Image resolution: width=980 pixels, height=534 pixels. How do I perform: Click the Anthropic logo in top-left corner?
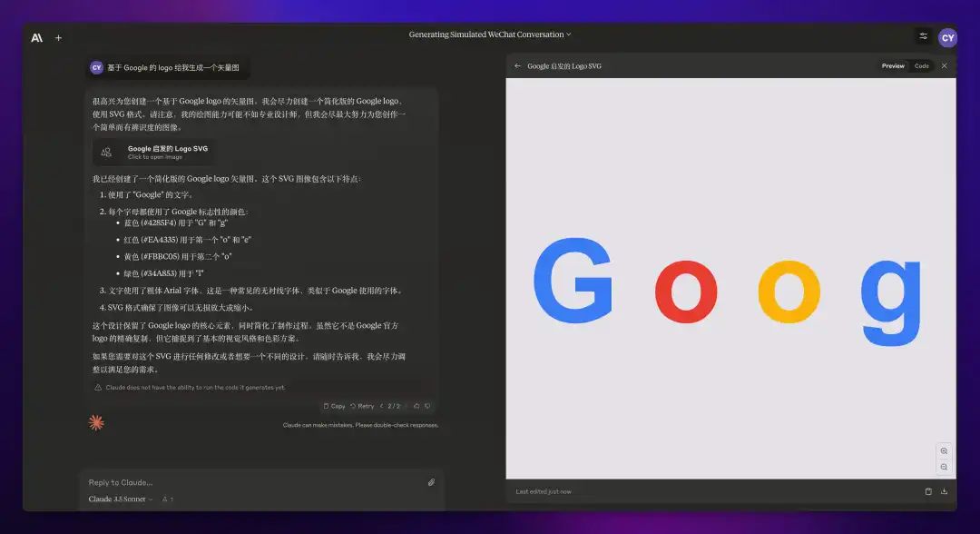coord(37,37)
